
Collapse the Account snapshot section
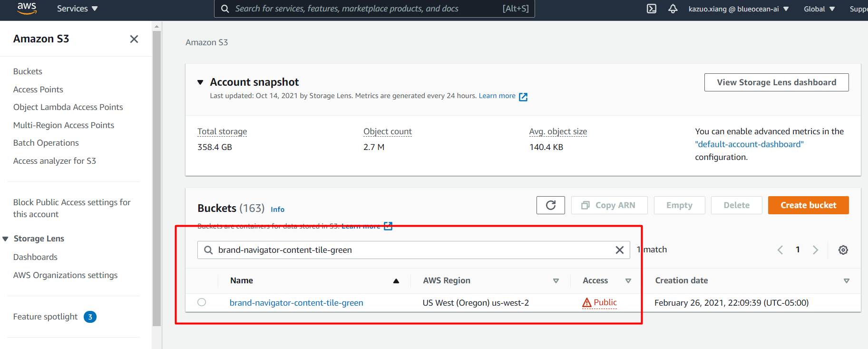click(x=200, y=82)
